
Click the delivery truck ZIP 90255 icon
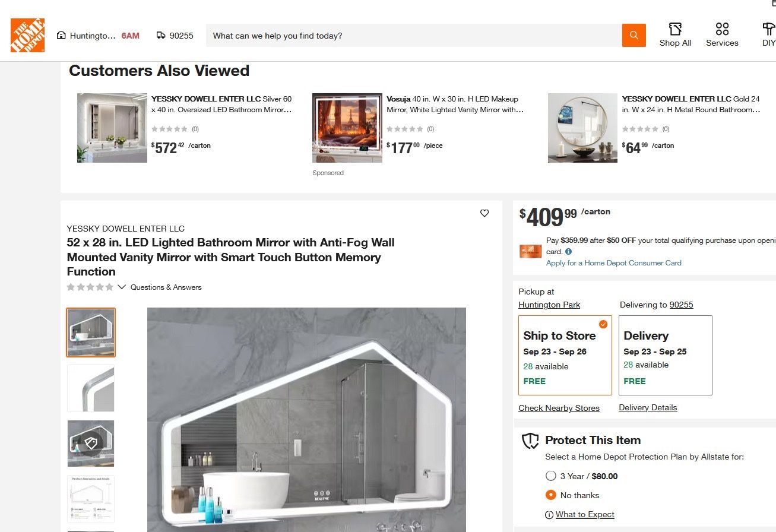point(161,36)
